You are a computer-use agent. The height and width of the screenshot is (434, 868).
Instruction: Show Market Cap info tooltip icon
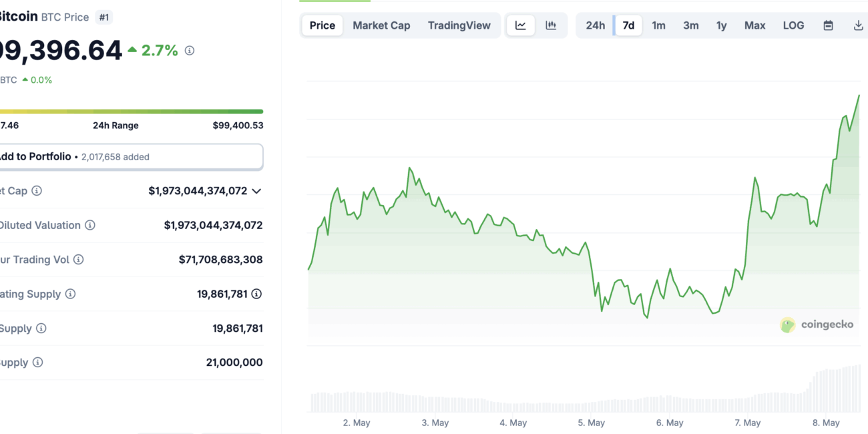[x=37, y=191]
